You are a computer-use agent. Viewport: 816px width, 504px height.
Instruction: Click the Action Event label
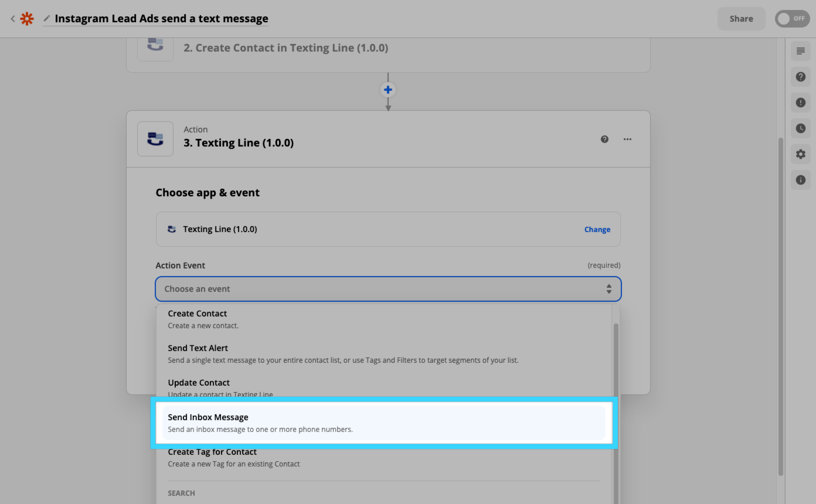(180, 265)
